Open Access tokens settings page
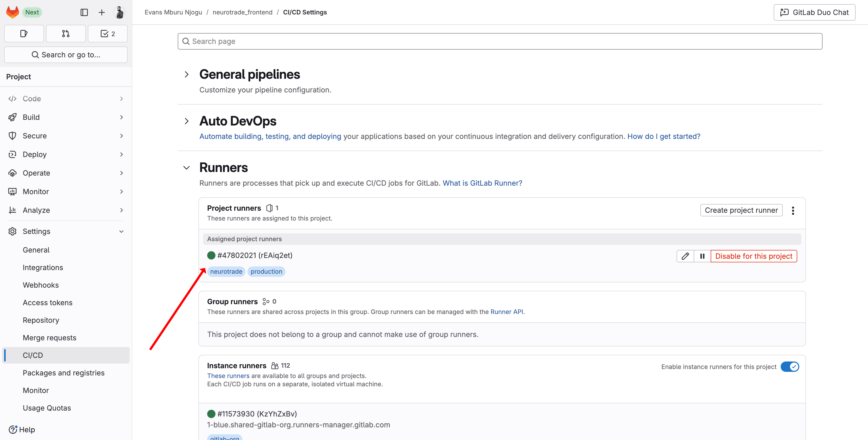 tap(48, 303)
